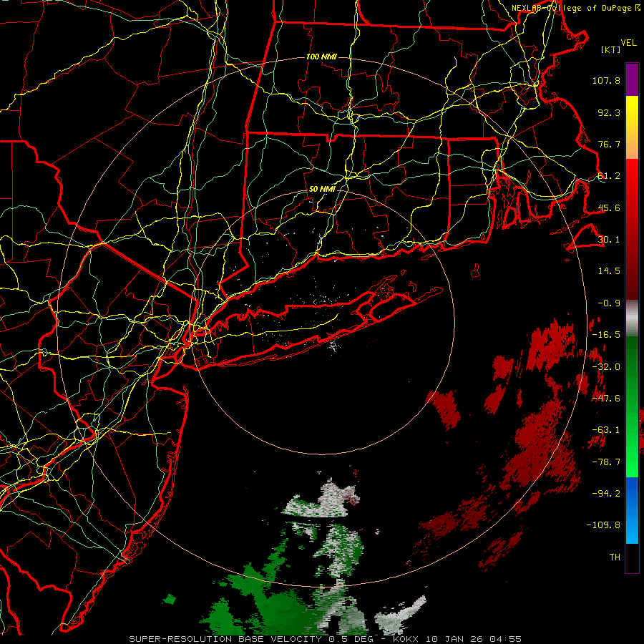Select the -32.0 velocity label
The width and height of the screenshot is (644, 644).
point(606,367)
